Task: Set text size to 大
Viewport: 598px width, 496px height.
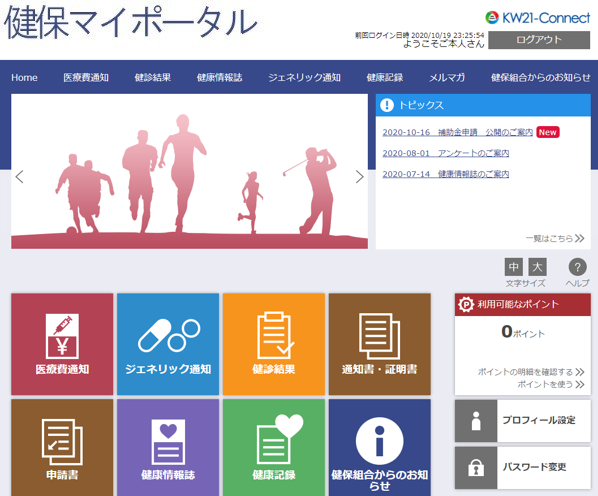Action: click(537, 267)
